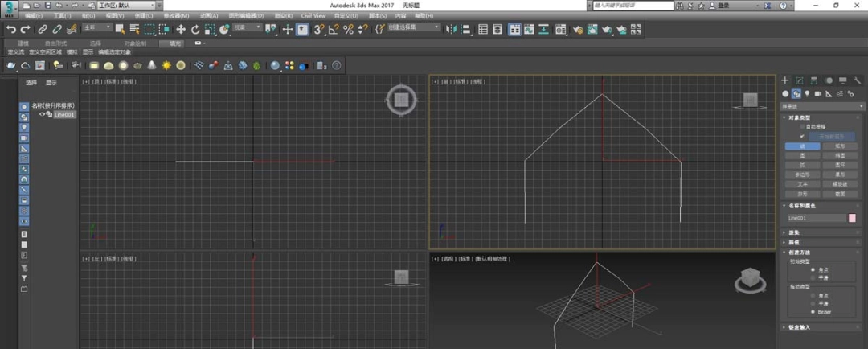Click the Display ribbon button

tap(88, 52)
